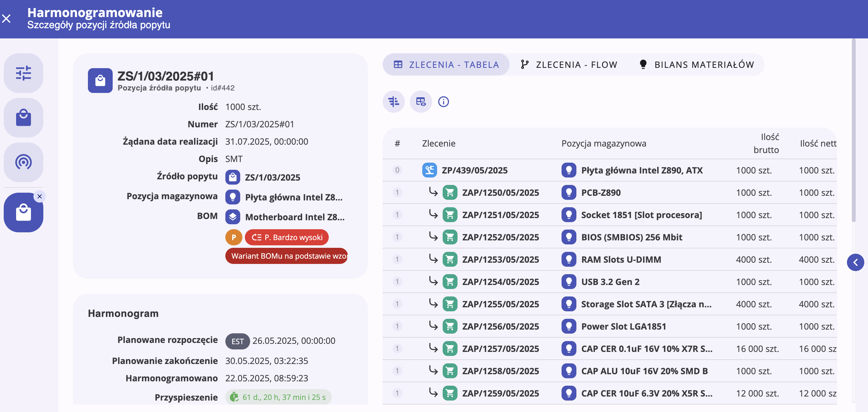Open the shopping bag sidebar icon
This screenshot has height=412, width=868.
23,118
